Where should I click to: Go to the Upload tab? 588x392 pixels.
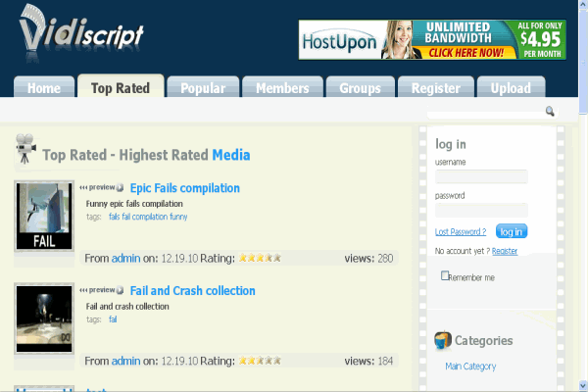510,88
